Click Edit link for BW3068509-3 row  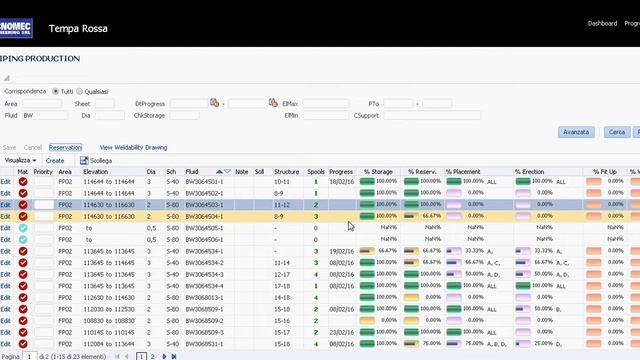[5, 333]
